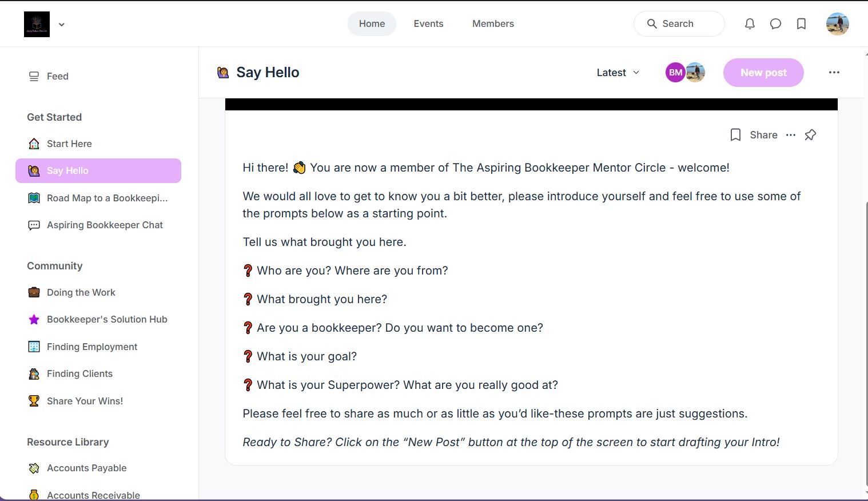868x501 pixels.
Task: Open the user profile avatar menu
Action: 837,24
